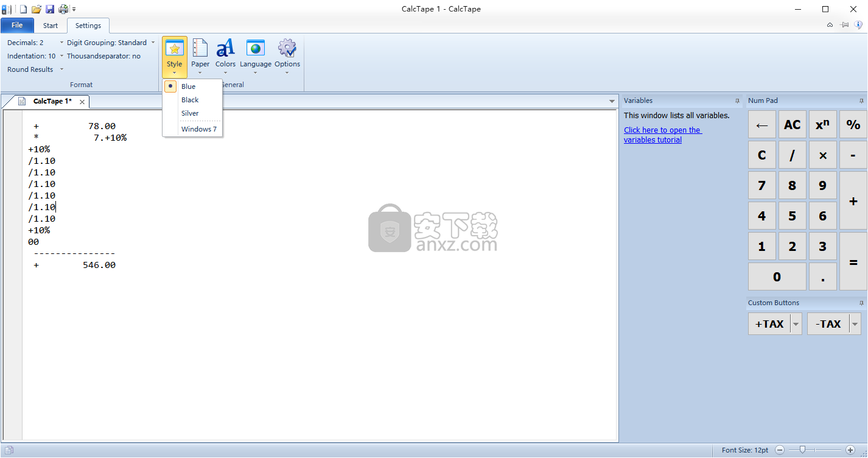The image size is (868, 458).
Task: Choose the Black style option
Action: [192, 100]
